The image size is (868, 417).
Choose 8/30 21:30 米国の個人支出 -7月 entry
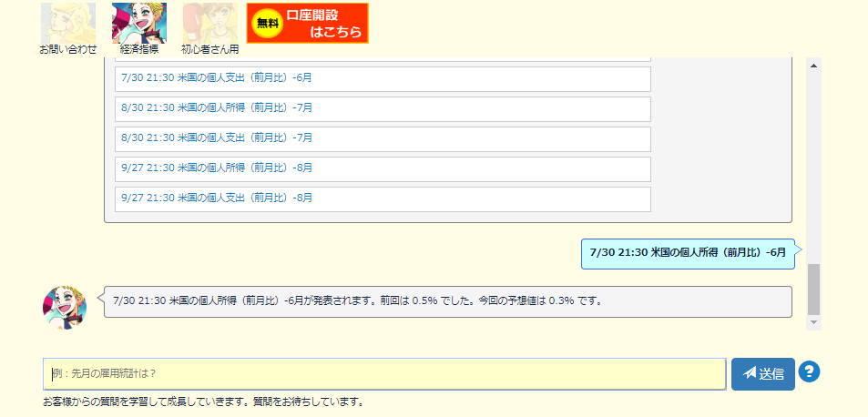click(383, 138)
